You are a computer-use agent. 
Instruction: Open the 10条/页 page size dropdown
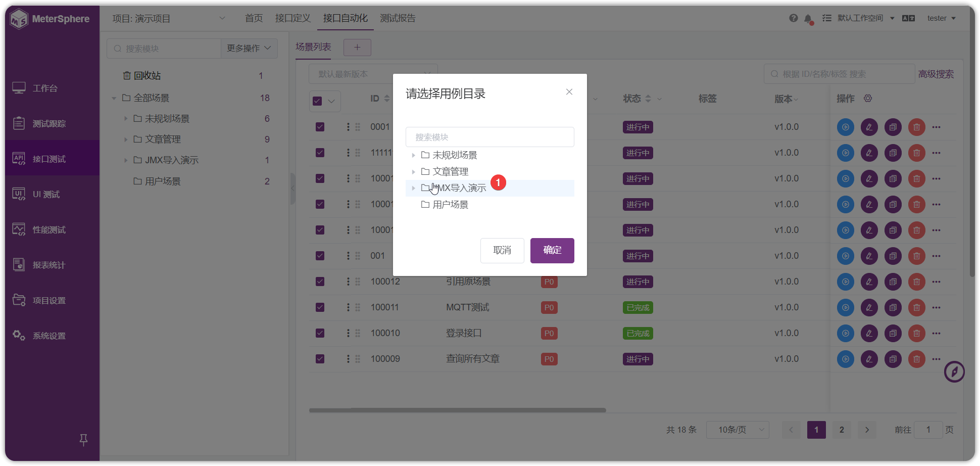tap(738, 430)
